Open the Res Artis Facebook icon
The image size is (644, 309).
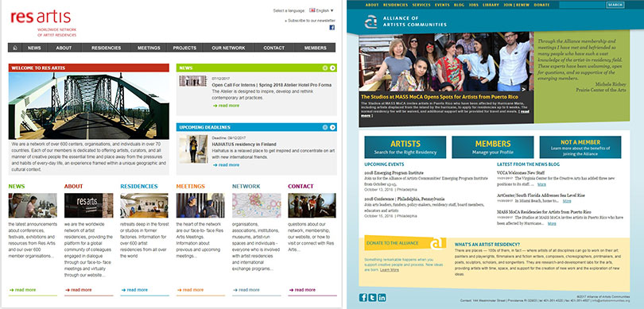click(332, 28)
